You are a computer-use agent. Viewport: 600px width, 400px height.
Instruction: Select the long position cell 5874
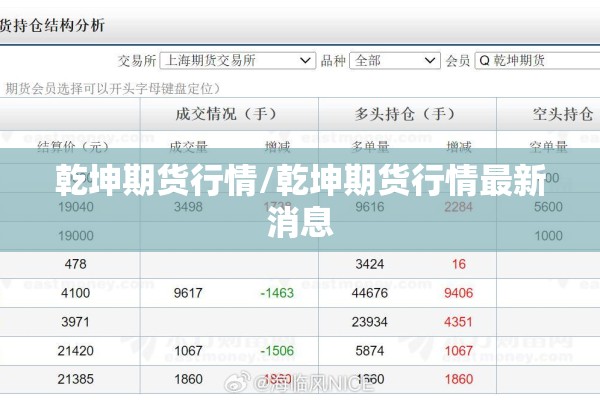[x=369, y=351]
